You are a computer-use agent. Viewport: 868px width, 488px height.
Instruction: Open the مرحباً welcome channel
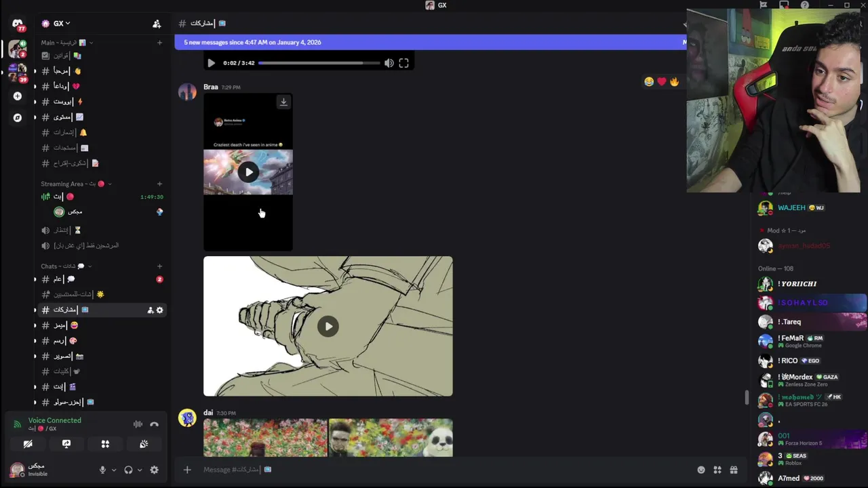(102, 70)
